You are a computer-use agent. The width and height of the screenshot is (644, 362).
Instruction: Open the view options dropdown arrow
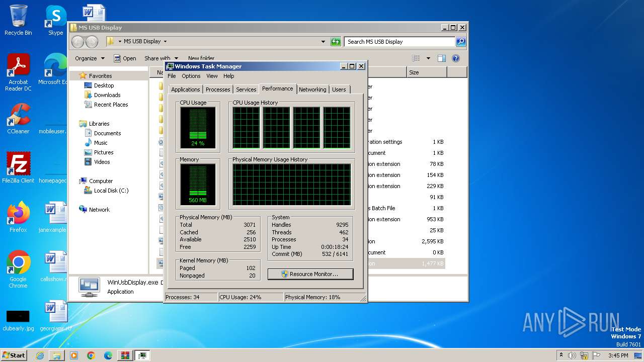coord(428,58)
